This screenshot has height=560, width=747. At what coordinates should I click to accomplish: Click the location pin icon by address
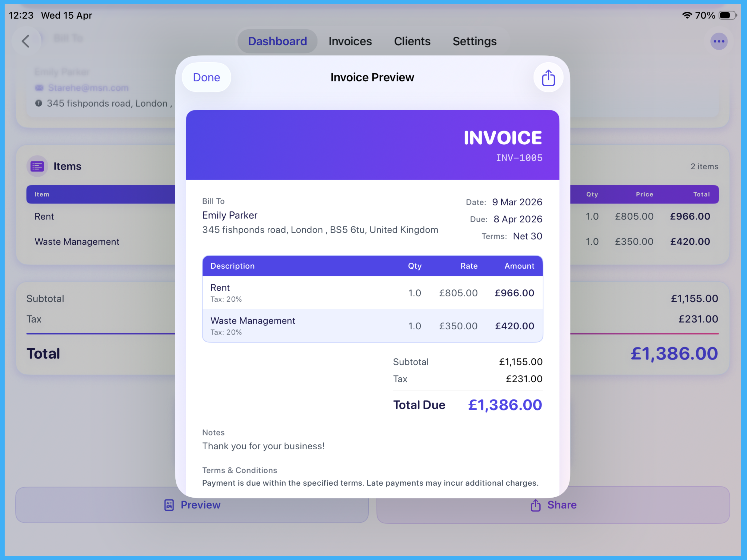pyautogui.click(x=39, y=103)
